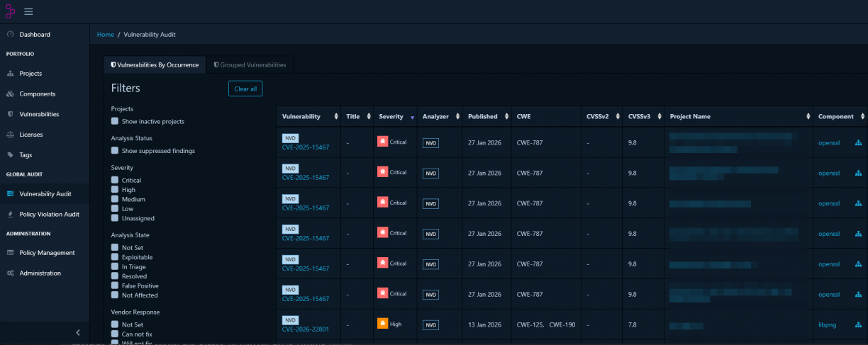Click the Tags label icon
This screenshot has width=868, height=345.
pos(10,154)
